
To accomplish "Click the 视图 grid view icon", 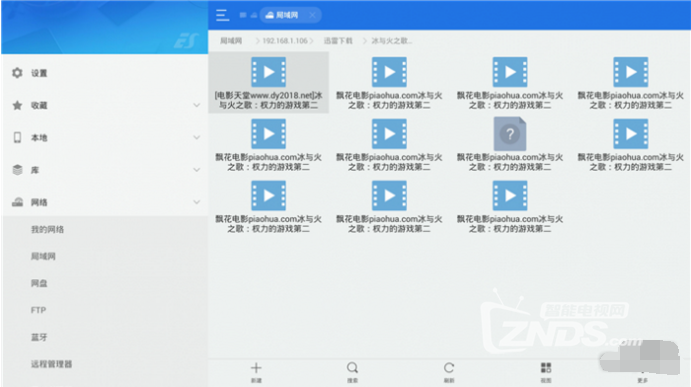I will point(546,368).
